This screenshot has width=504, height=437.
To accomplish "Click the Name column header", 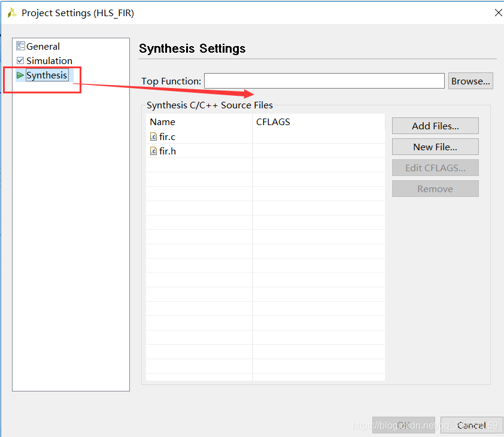I will point(199,122).
